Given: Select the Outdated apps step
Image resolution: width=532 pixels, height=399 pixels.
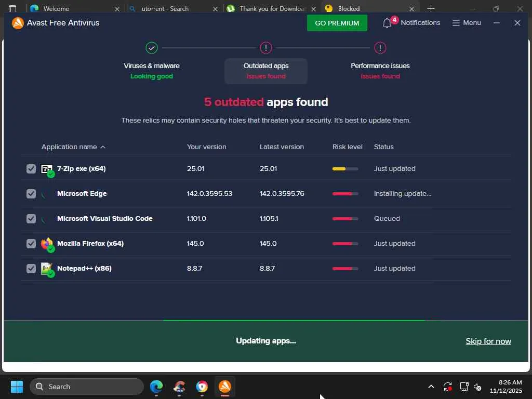Looking at the screenshot, I should pos(266,71).
